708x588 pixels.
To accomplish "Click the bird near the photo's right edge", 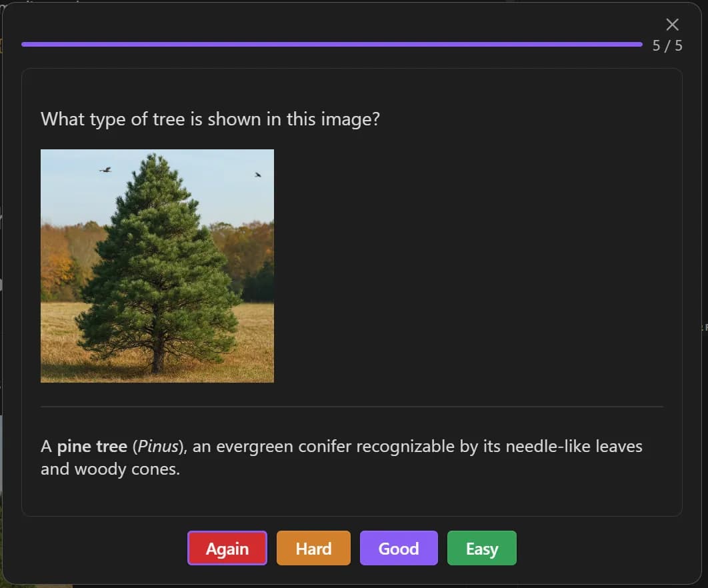I will 258,174.
